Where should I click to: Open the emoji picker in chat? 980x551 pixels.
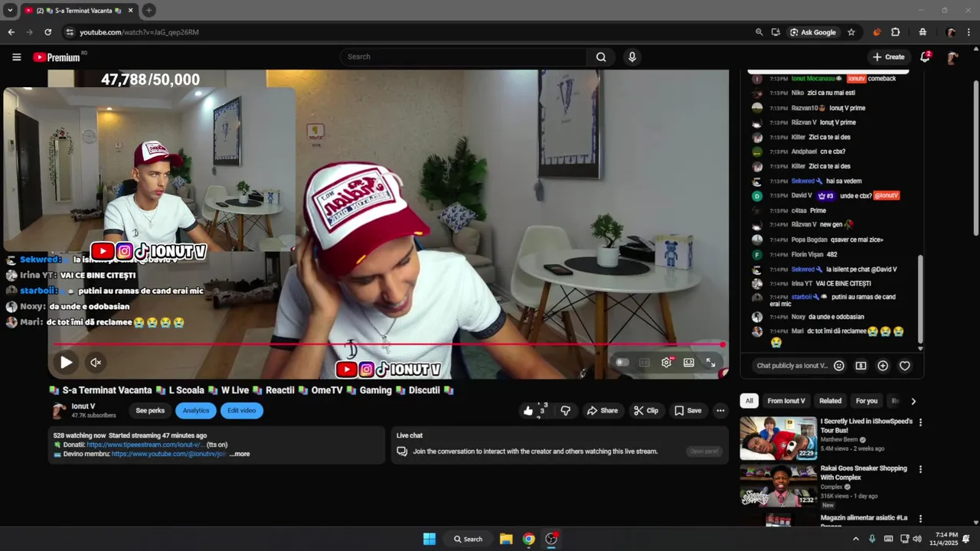(838, 366)
